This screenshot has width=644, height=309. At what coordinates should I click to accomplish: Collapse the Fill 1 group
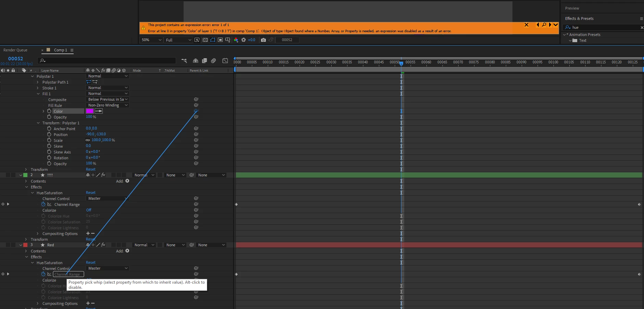[x=38, y=94]
